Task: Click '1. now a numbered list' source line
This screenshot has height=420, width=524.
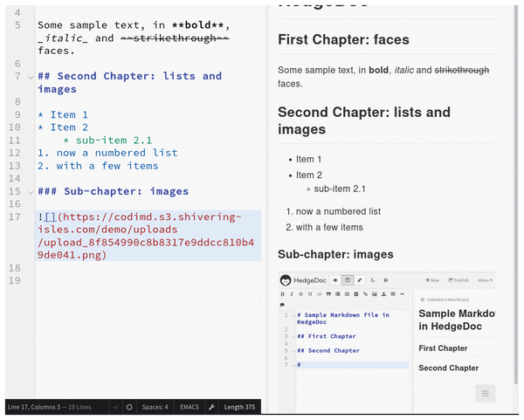Action: pyautogui.click(x=107, y=153)
